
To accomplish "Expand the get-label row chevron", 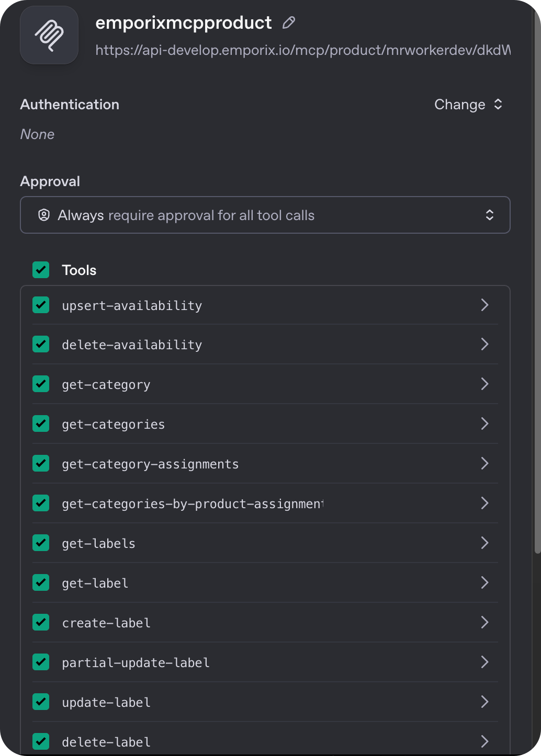I will click(484, 582).
